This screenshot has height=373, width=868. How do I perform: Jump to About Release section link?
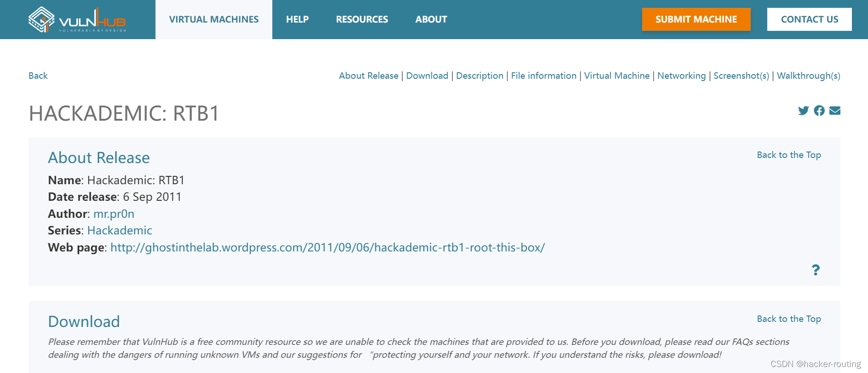[x=368, y=76]
